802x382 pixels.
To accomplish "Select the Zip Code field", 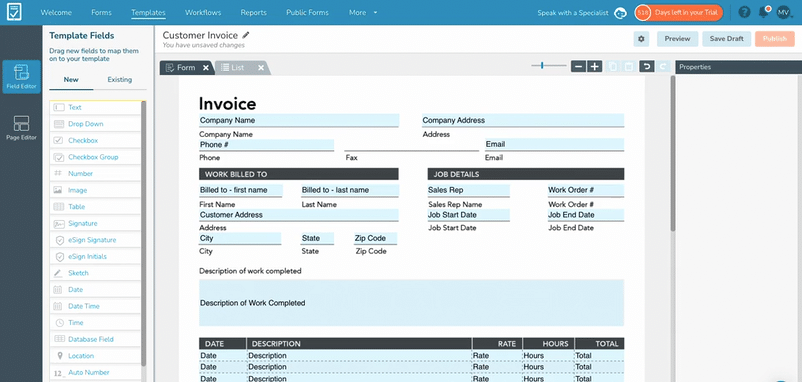I will (375, 238).
